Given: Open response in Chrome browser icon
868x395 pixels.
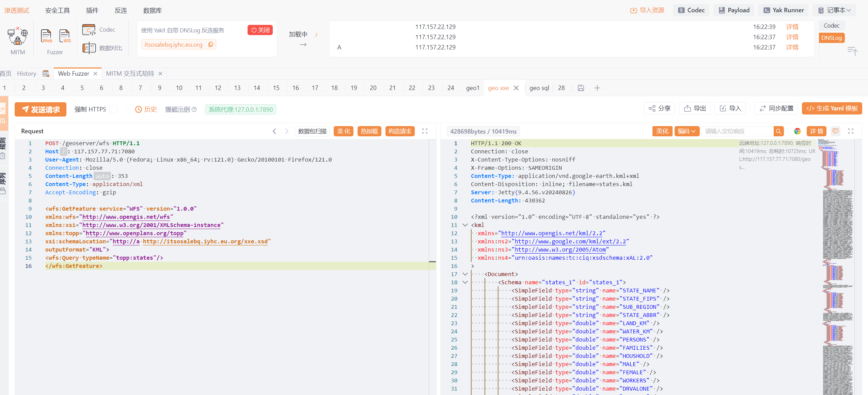Looking at the screenshot, I should pyautogui.click(x=797, y=131).
